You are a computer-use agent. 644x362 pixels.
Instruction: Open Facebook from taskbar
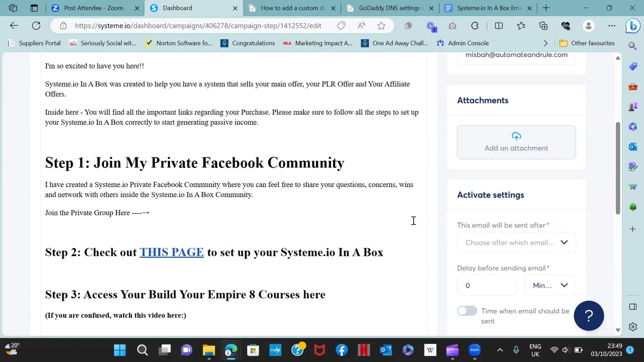pos(342,350)
